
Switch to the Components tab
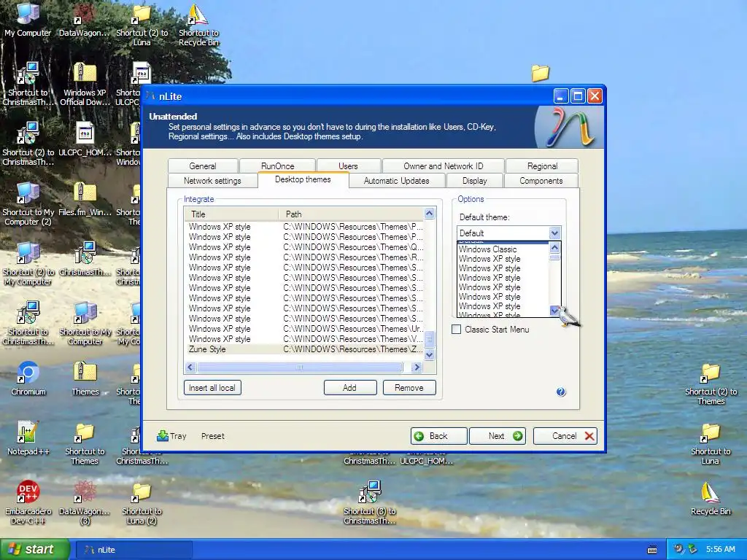click(x=541, y=181)
